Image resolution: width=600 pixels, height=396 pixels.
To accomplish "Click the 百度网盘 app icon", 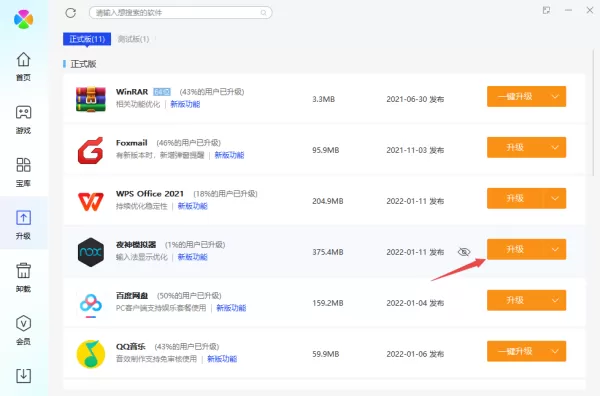I will point(91,304).
